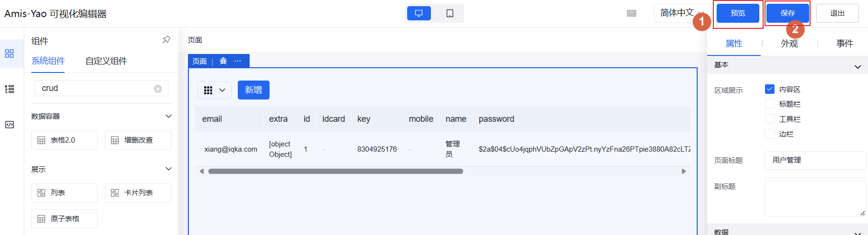This screenshot has height=235, width=868.
Task: Open the column grid toggle dropdown
Action: pyautogui.click(x=214, y=90)
